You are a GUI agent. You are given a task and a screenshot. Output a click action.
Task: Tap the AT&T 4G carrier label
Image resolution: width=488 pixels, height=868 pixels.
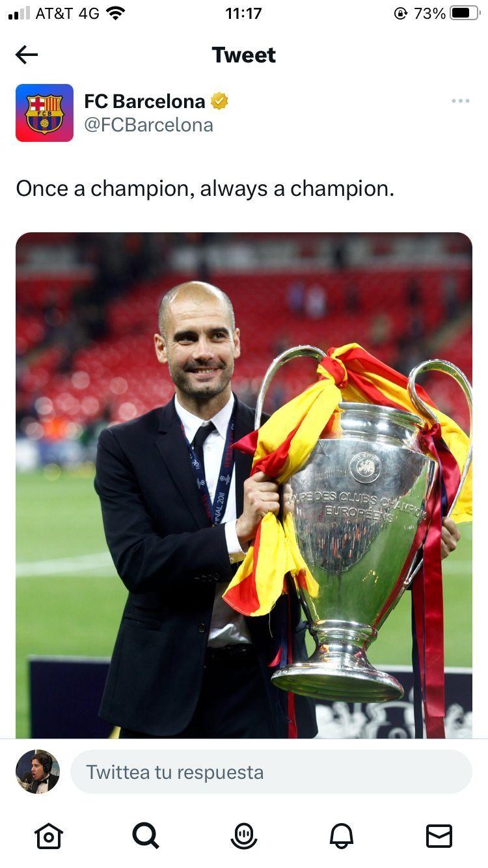coord(67,13)
